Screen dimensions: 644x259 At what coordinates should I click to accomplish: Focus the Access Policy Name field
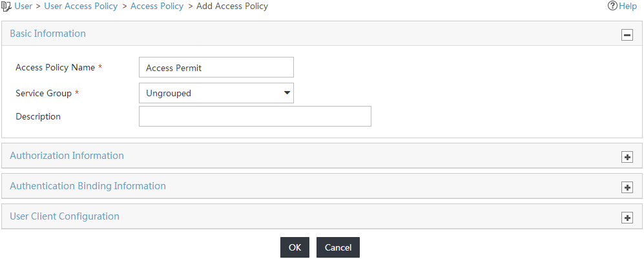coord(216,67)
